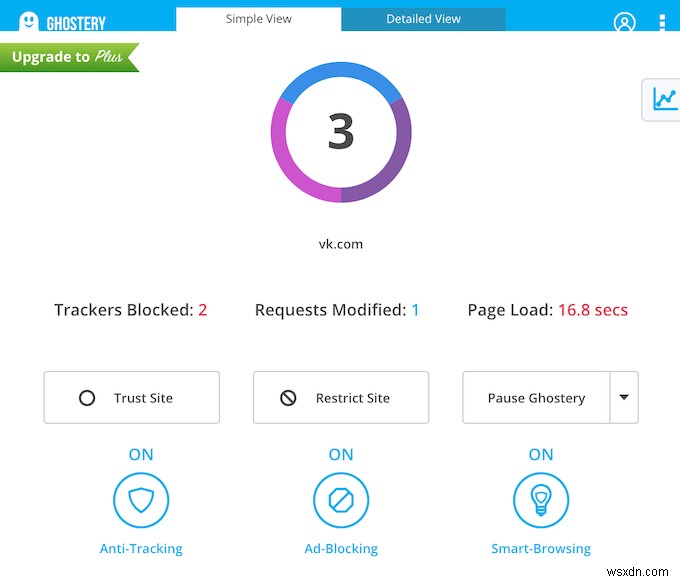This screenshot has width=680, height=582.
Task: Open the historical stats chart icon
Action: [664, 99]
